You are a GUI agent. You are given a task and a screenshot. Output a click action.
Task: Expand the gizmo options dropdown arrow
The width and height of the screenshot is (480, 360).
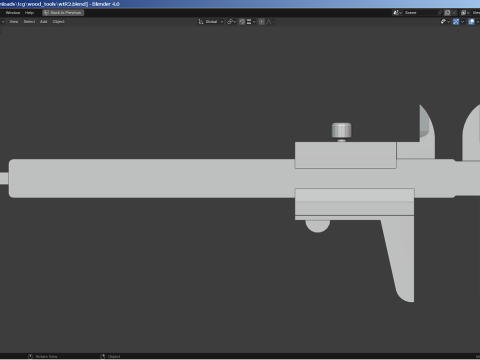point(462,22)
